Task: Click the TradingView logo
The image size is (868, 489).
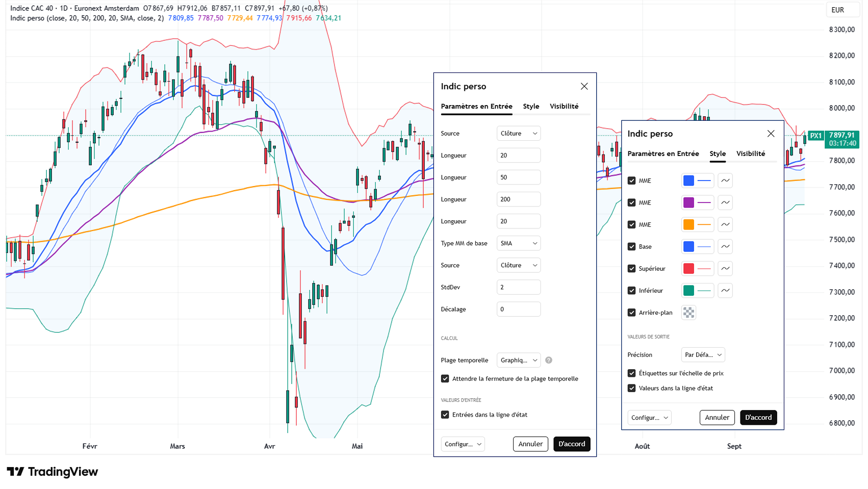Action: [x=52, y=472]
